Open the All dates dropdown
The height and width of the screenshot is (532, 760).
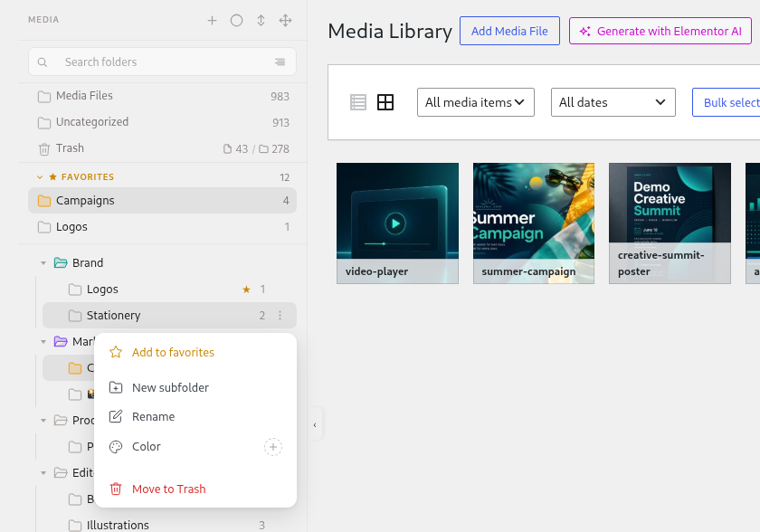click(613, 102)
